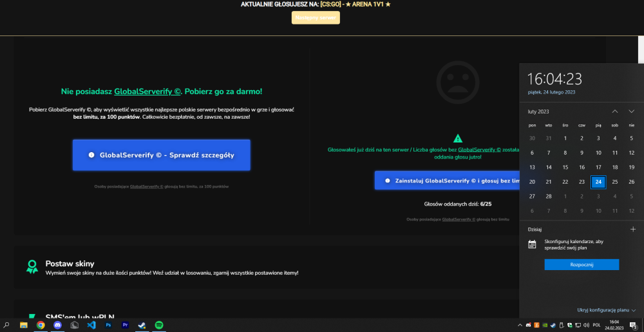Select day 19 in the calendar
644x332 pixels.
(x=632, y=167)
